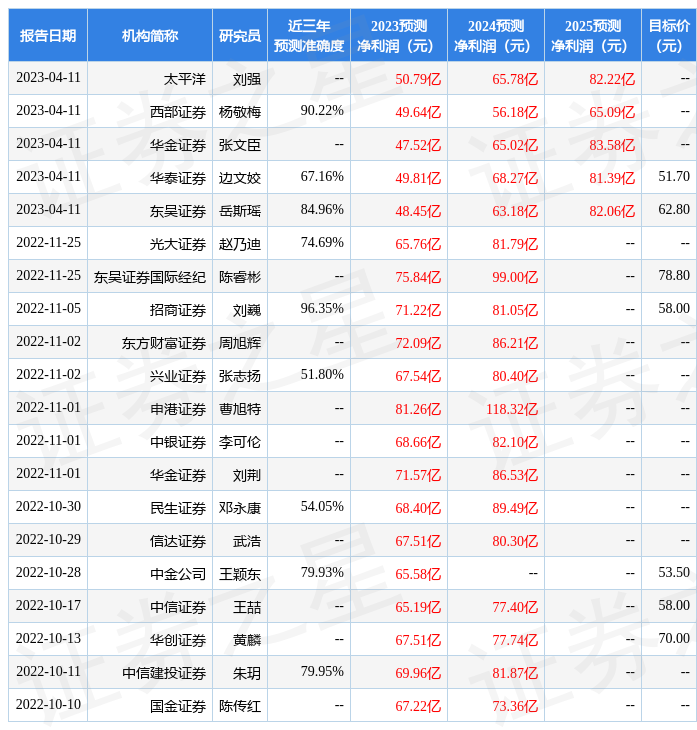Click accuracy value 84.96%

pos(322,210)
